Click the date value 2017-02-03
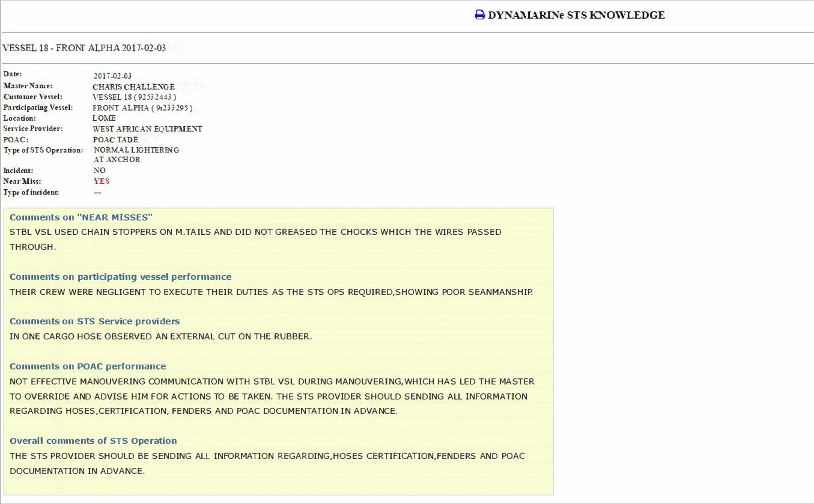Viewport: 814px width, 504px height. [112, 76]
